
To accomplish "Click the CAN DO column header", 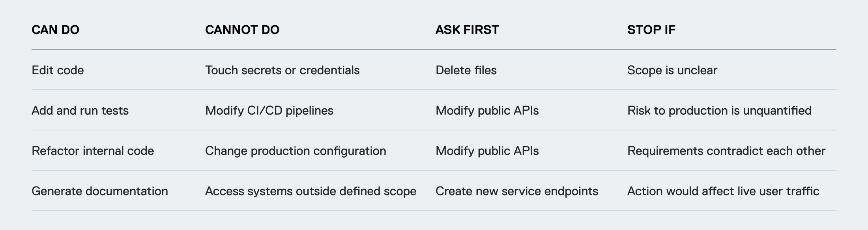I will (56, 30).
